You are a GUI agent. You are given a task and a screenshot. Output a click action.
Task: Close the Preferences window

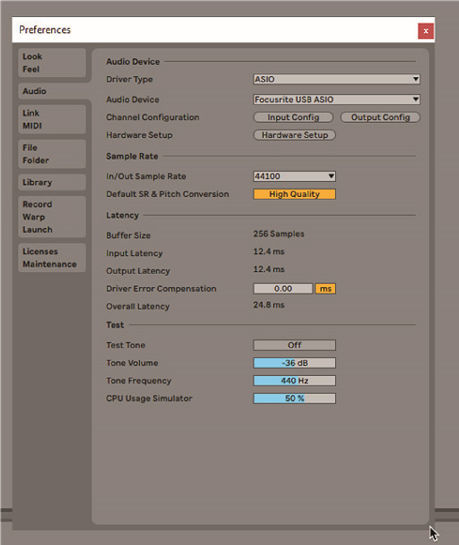coord(426,31)
